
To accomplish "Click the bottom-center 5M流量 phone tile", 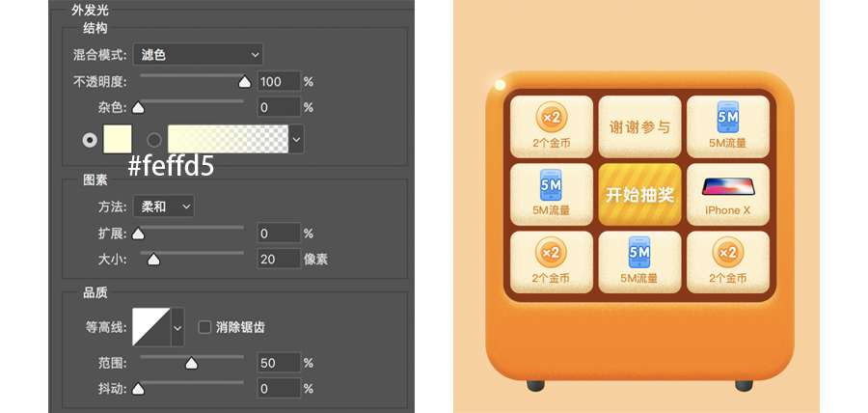I will (x=639, y=262).
